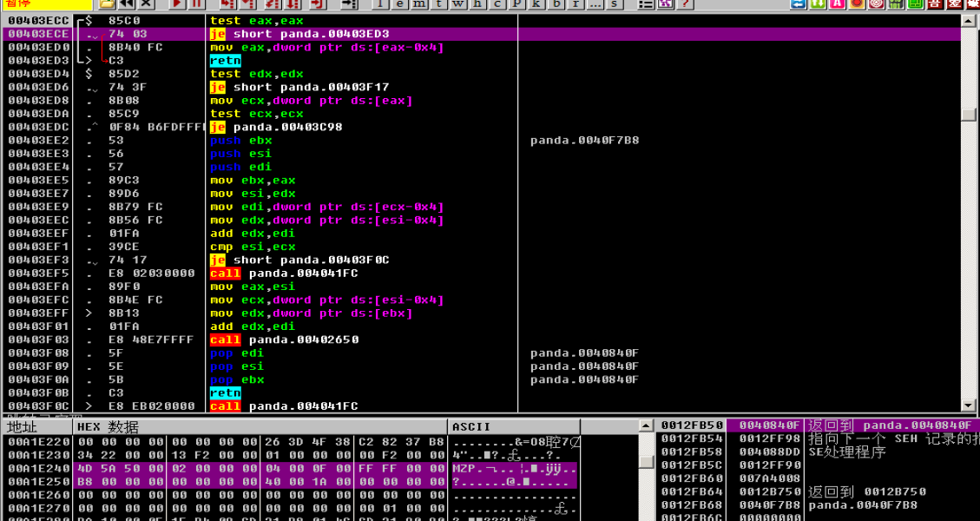Run the program with red play icon
Viewport: 980px width, 521px height.
point(177,3)
